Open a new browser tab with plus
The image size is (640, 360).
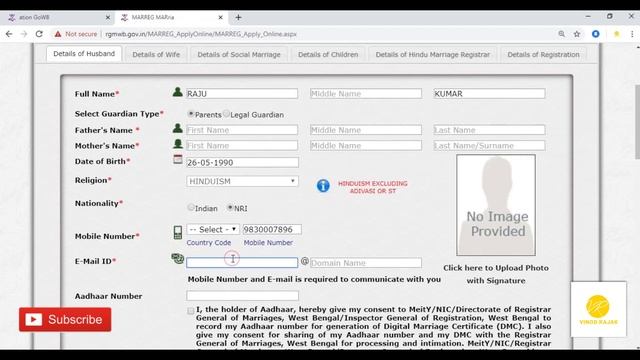[238, 18]
